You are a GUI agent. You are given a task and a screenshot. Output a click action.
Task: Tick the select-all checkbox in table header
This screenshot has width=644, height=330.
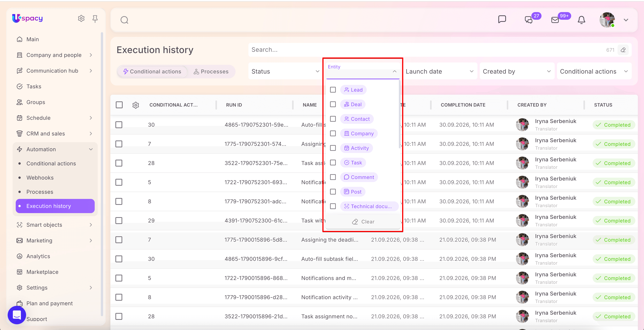(119, 105)
